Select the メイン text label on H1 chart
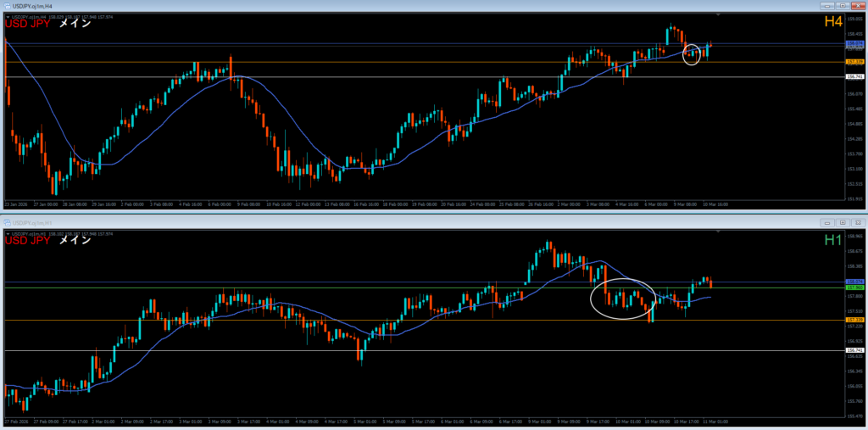Image resolution: width=868 pixels, height=430 pixels. (x=75, y=241)
